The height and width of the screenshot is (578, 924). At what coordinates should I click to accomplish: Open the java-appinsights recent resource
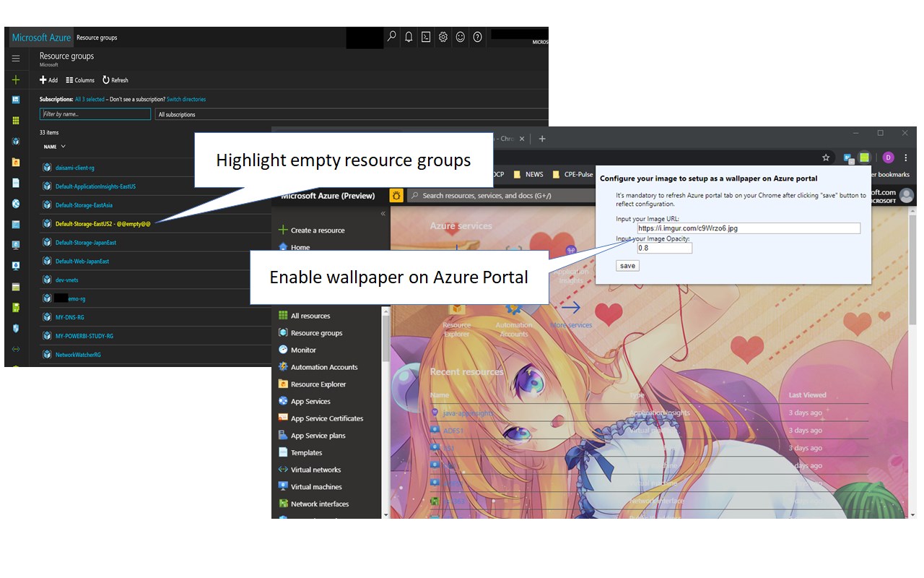[x=468, y=413]
